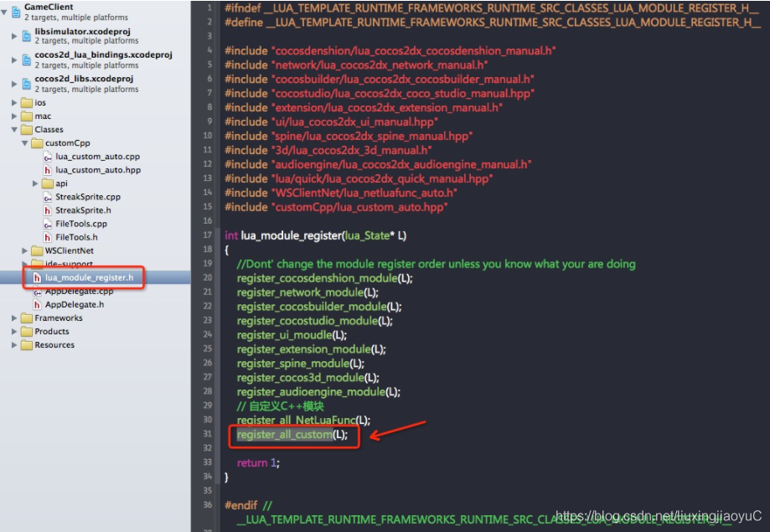Screen dimensions: 770x532
Task: Click line number 17 in gutter
Action: tap(207, 235)
